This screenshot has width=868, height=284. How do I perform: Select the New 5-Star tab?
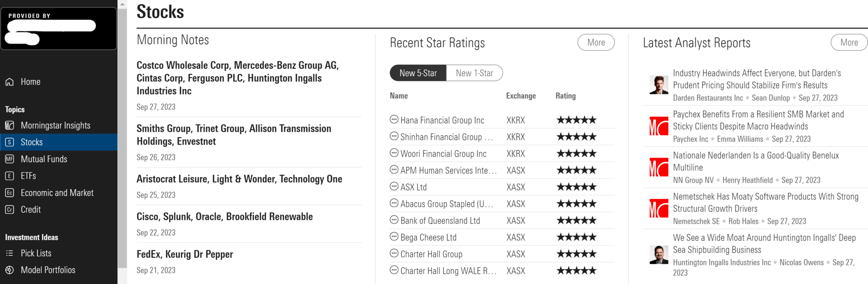[x=418, y=73]
